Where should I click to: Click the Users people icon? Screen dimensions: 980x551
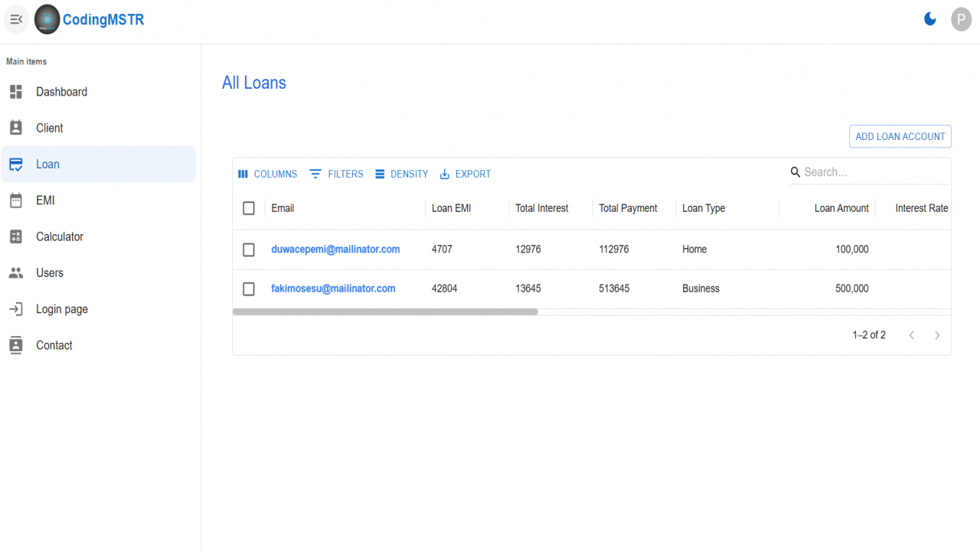pos(16,273)
